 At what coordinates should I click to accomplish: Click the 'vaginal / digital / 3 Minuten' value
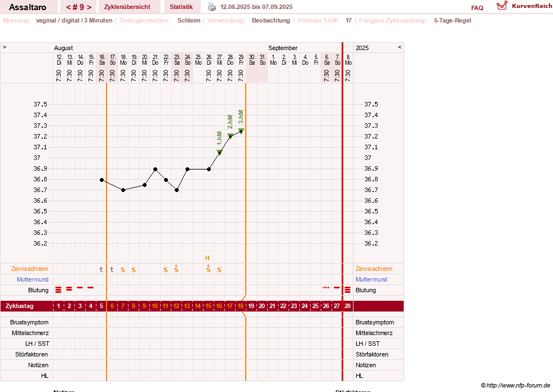(x=74, y=20)
